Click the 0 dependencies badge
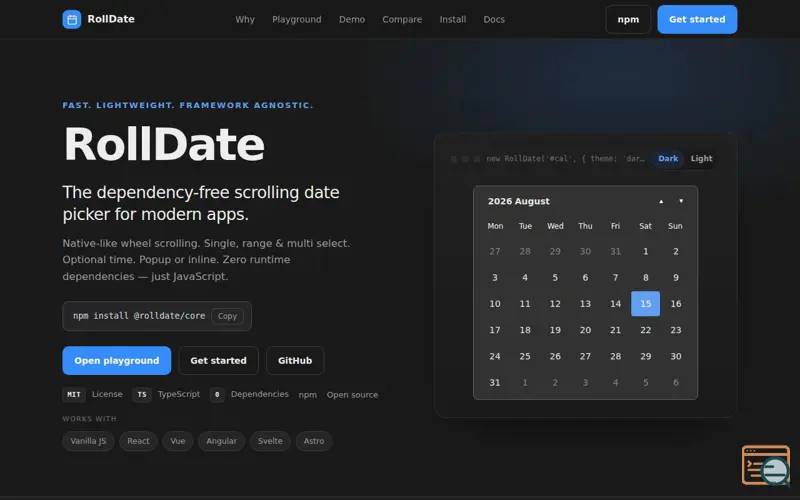 click(x=217, y=394)
